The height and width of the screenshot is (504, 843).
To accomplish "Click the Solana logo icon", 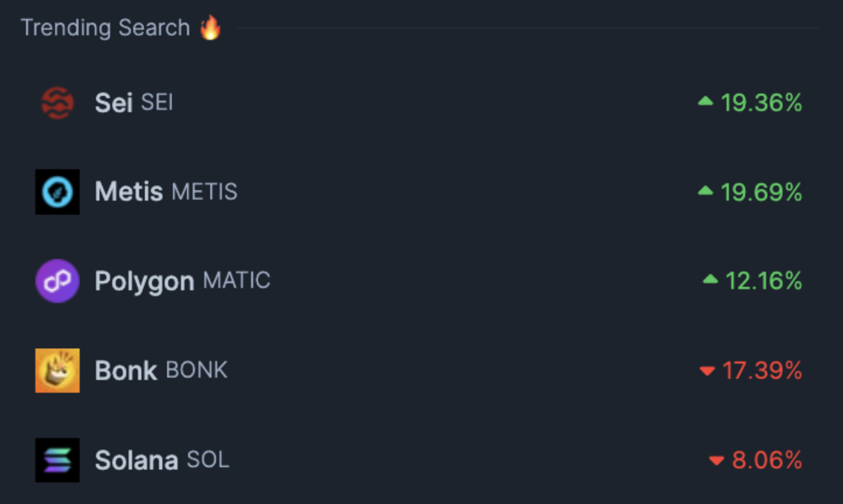I will [57, 460].
